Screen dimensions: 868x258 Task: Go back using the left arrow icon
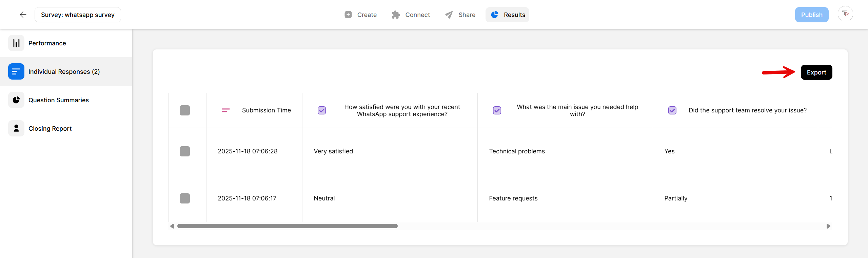coord(23,15)
